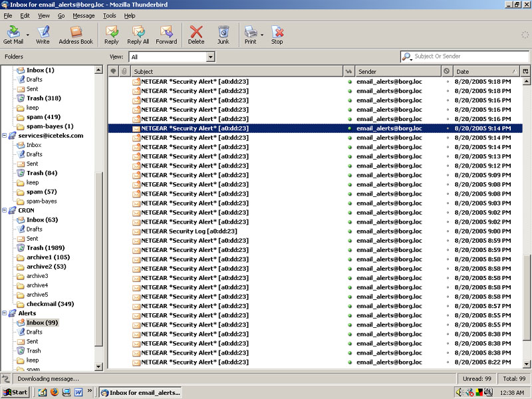
Task: Click the Stop toolbar icon
Action: pyautogui.click(x=277, y=35)
